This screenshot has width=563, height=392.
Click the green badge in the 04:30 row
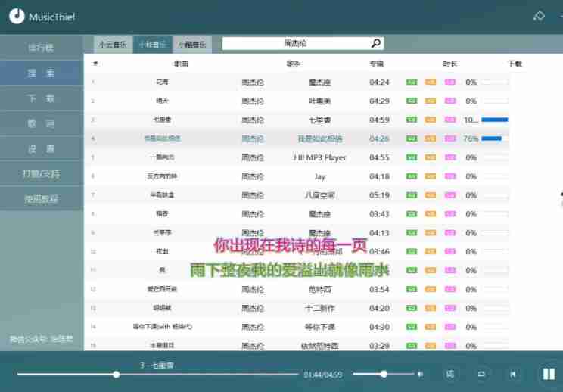[412, 327]
